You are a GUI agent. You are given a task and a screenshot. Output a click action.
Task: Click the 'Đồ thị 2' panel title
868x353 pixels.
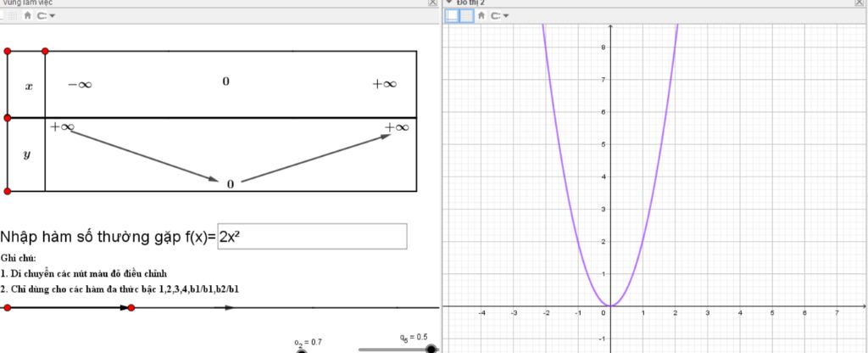point(470,3)
